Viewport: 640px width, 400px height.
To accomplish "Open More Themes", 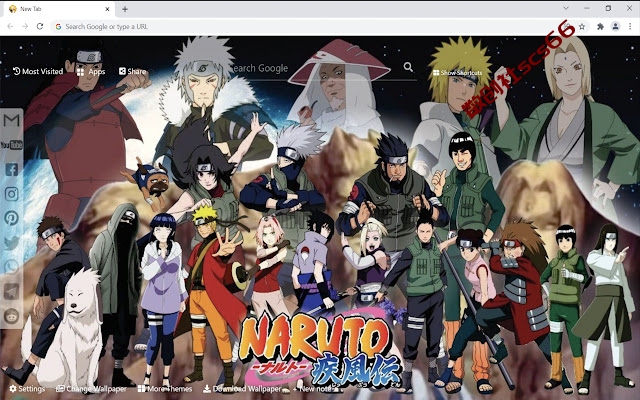I will point(165,389).
